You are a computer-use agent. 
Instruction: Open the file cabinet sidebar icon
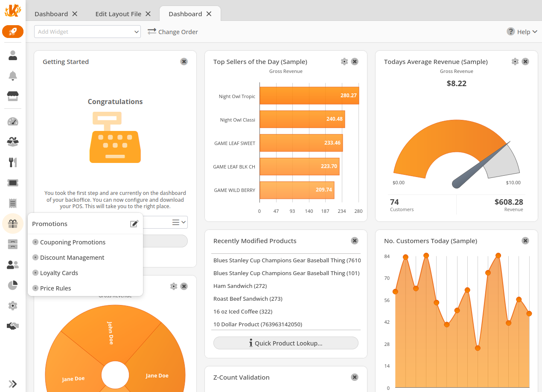tap(13, 244)
